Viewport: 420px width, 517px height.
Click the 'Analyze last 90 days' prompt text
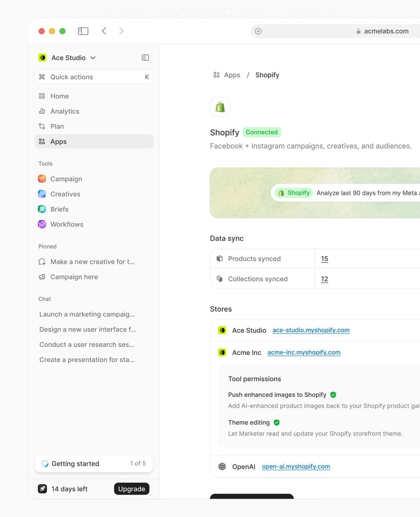click(x=368, y=193)
